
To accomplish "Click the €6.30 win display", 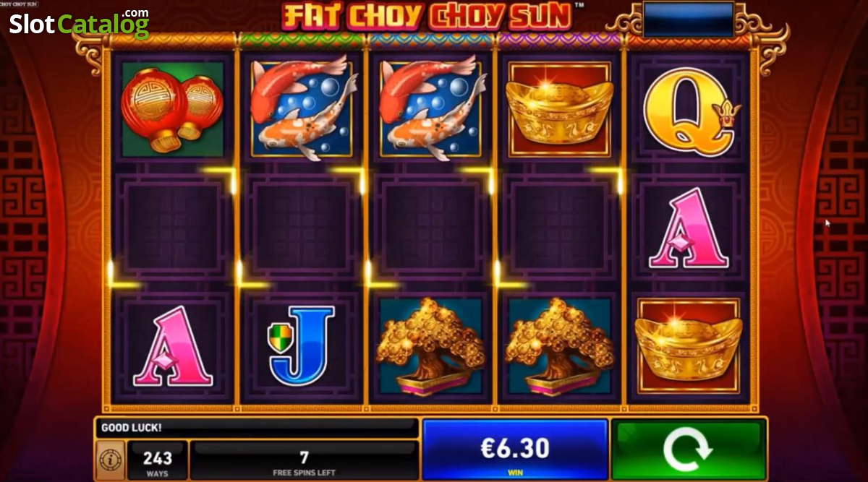I will [x=515, y=449].
